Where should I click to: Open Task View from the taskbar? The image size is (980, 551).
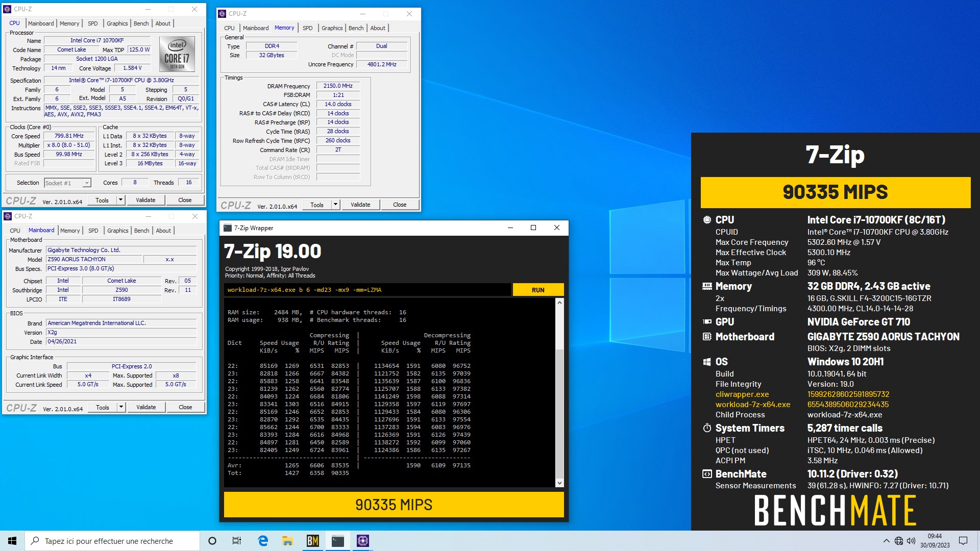(237, 541)
